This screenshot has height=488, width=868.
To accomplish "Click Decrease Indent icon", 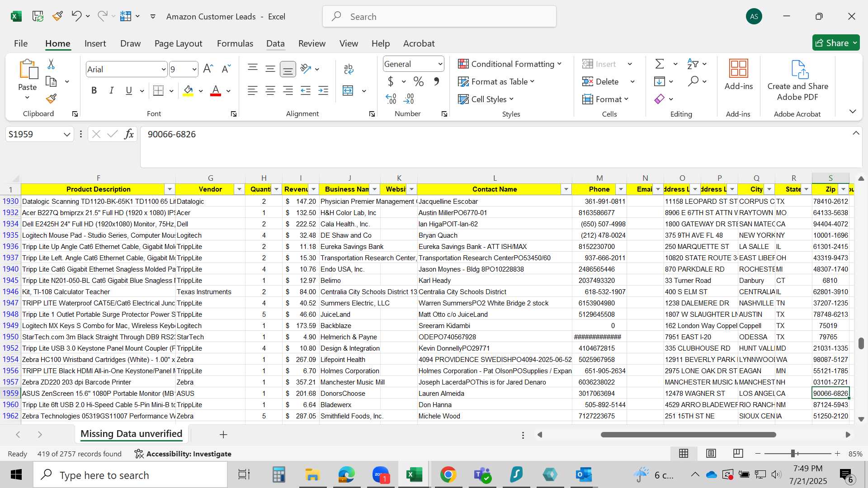I will 306,90.
